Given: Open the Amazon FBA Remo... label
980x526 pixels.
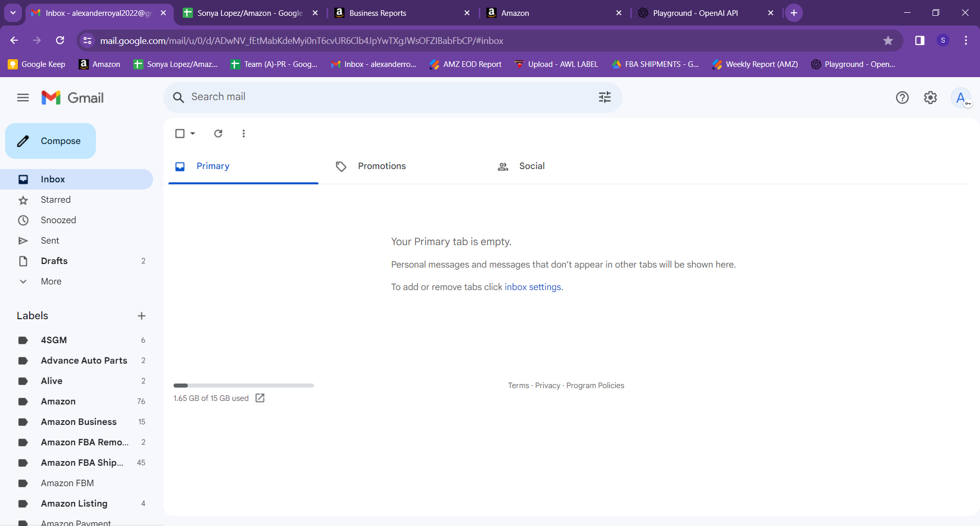Looking at the screenshot, I should 77,442.
